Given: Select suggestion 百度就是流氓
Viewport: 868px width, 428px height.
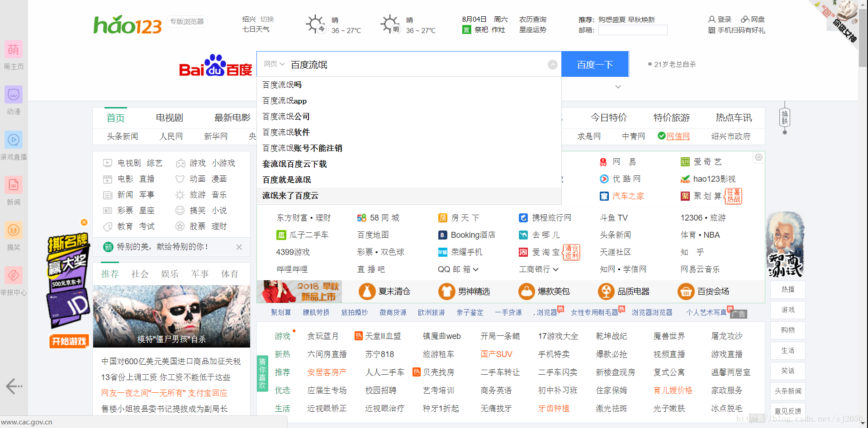Looking at the screenshot, I should point(409,180).
